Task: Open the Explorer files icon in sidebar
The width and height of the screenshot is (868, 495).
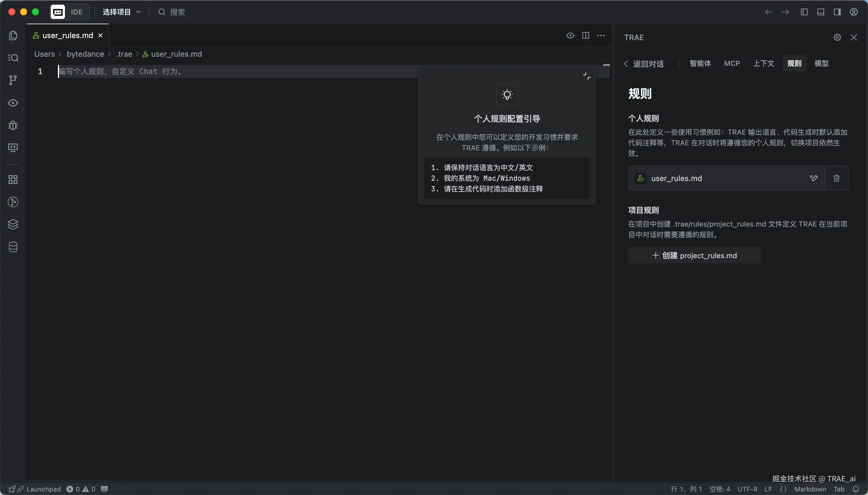Action: (x=13, y=35)
